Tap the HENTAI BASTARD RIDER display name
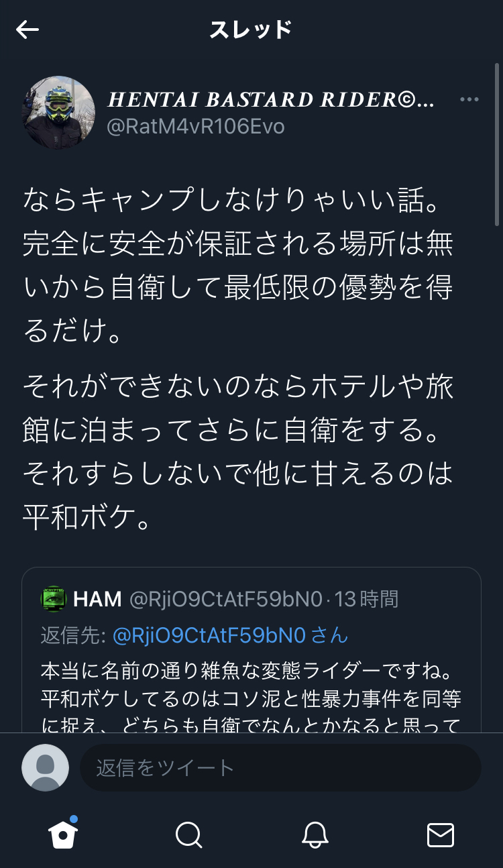 (x=271, y=100)
